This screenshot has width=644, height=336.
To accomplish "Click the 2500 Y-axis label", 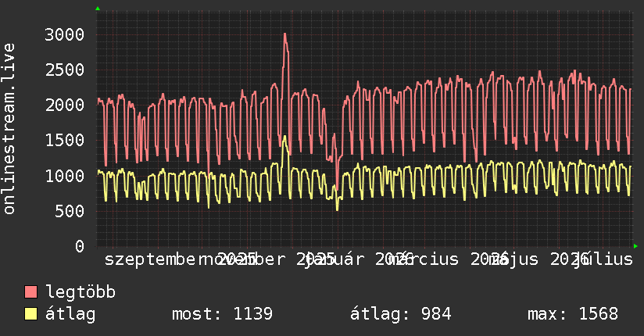I will [65, 70].
